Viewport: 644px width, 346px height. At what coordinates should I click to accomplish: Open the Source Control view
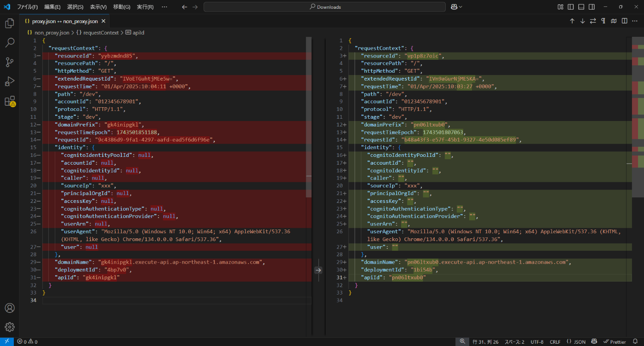click(x=10, y=62)
